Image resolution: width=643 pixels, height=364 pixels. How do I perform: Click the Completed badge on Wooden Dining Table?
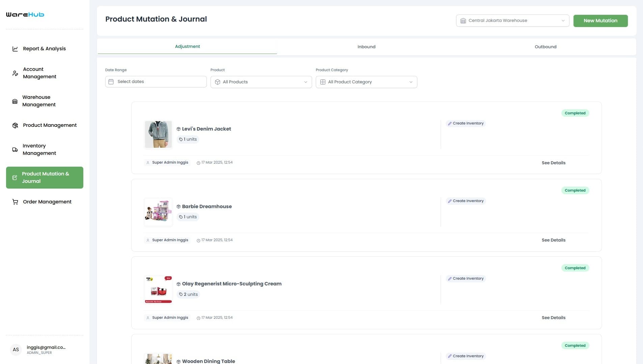[575, 345]
